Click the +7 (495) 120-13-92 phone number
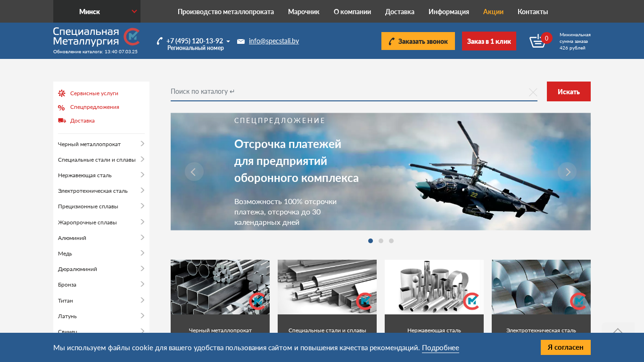The image size is (644, 362). pos(195,41)
